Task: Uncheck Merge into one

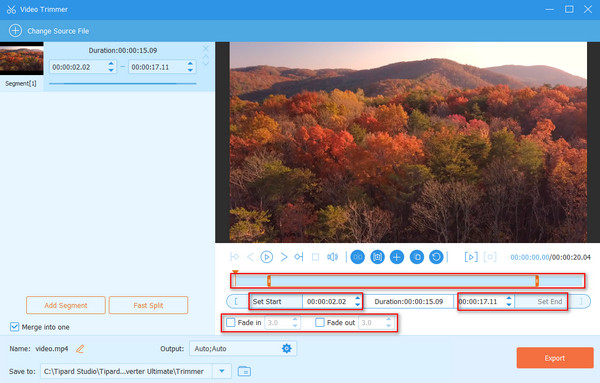Action: pos(14,327)
